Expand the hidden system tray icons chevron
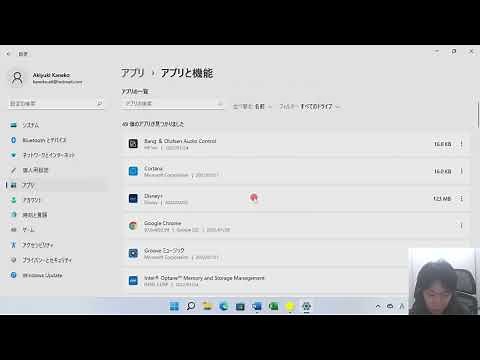The width and height of the screenshot is (480, 360). pos(378,306)
